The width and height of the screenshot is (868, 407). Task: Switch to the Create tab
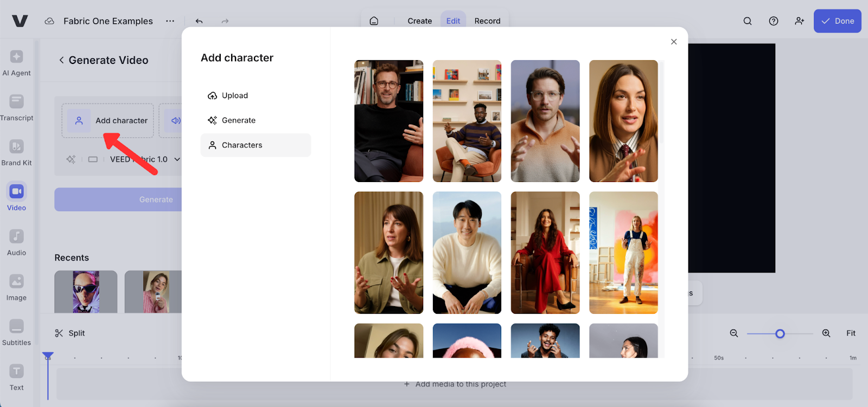click(x=420, y=21)
